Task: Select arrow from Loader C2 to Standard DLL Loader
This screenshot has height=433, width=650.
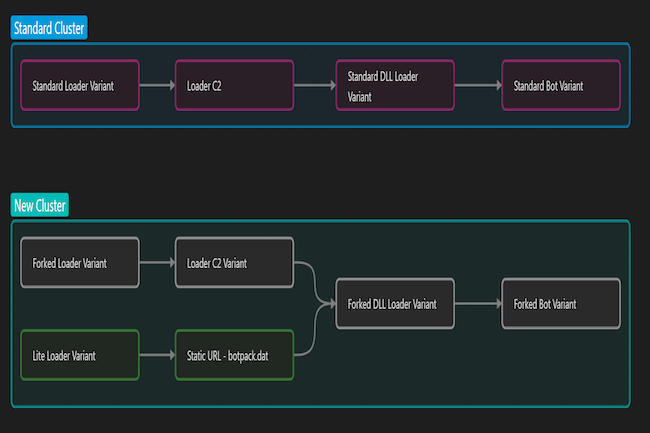Action: [x=314, y=86]
